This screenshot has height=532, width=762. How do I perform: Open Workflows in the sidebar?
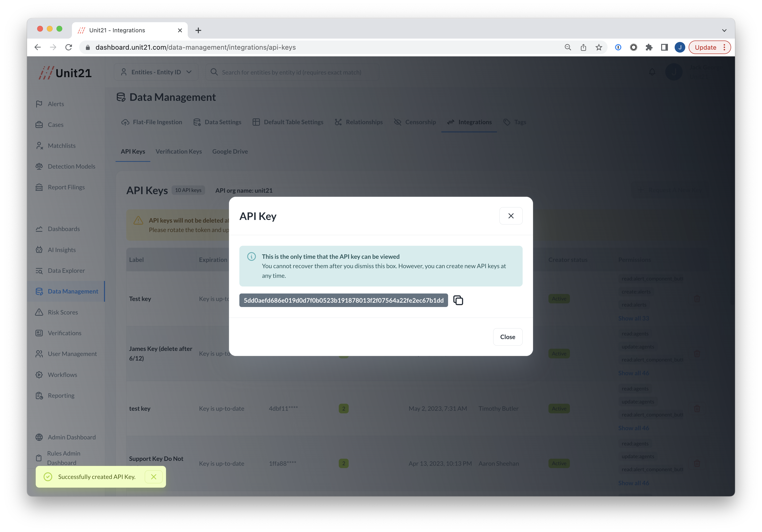coord(62,375)
